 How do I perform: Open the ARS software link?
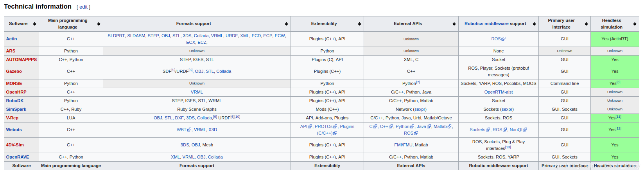click(11, 51)
